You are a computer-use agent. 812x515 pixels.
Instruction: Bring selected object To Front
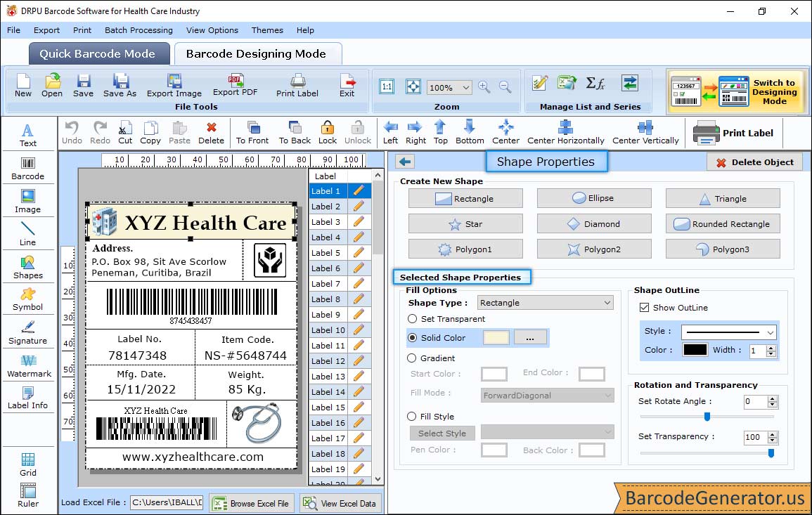252,133
